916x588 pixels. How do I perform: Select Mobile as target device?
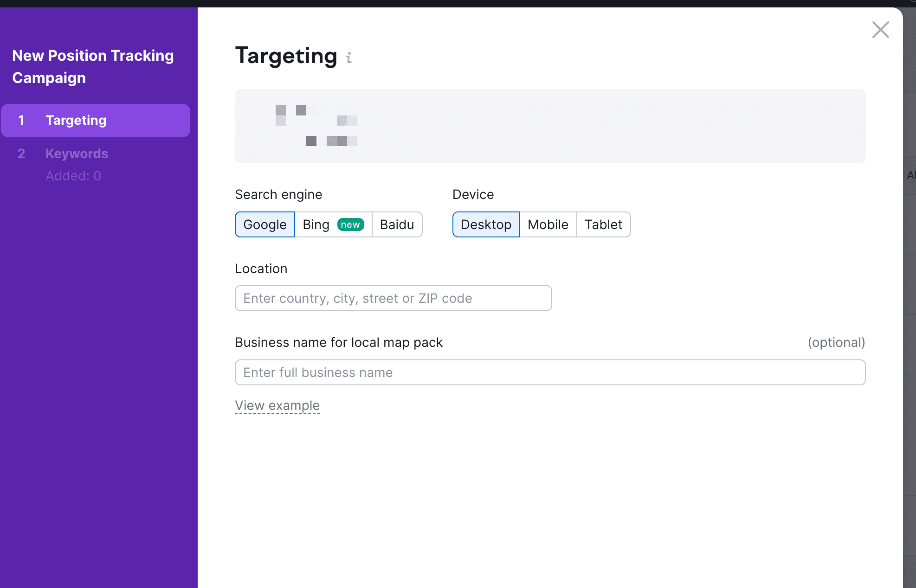tap(548, 224)
